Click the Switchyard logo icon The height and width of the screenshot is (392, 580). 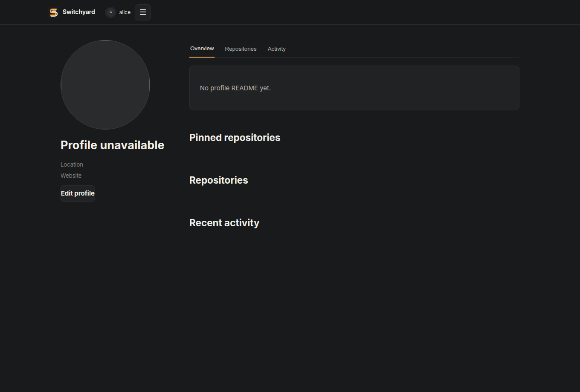[54, 12]
